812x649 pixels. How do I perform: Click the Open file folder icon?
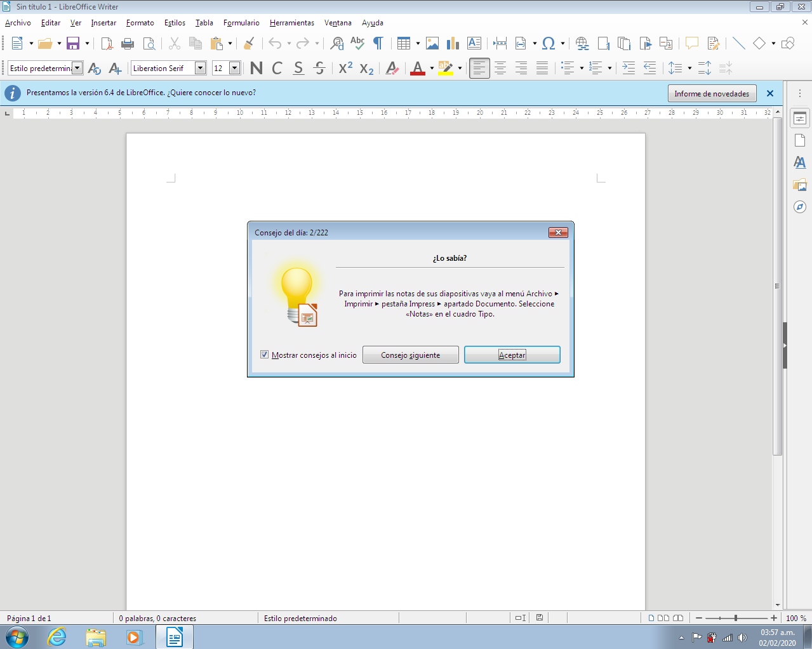(45, 43)
